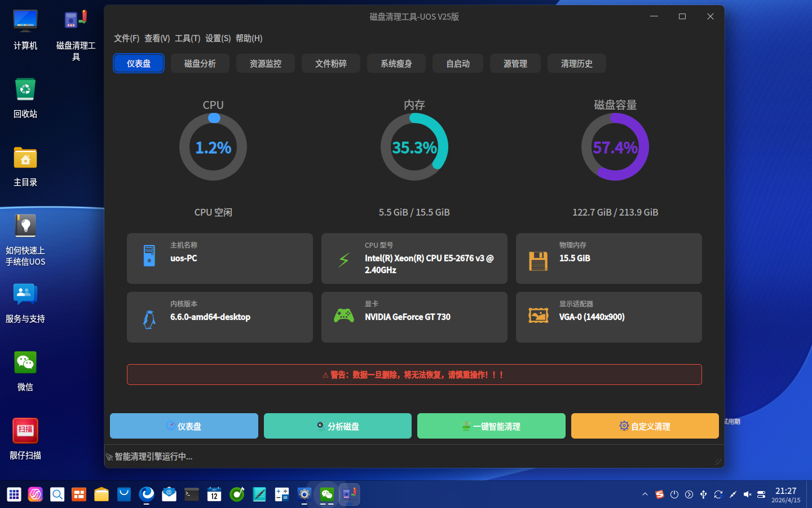The image size is (812, 508).
Task: Click the window resize grip in status bar
Action: pos(718,462)
